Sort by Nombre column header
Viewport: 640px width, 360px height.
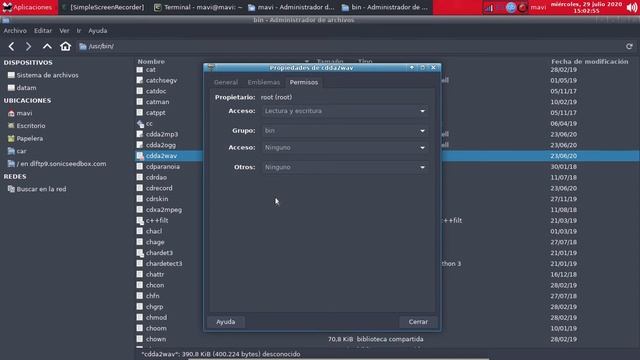[151, 61]
